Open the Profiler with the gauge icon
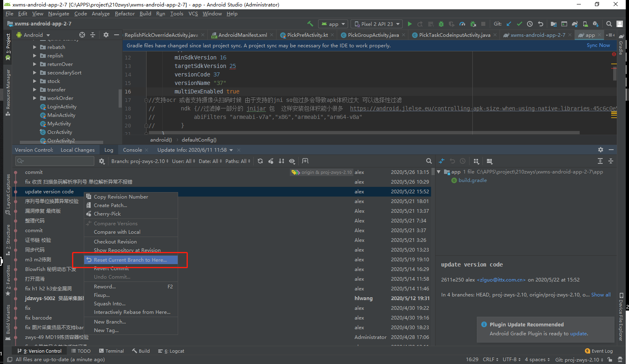629x364 pixels. coord(463,23)
